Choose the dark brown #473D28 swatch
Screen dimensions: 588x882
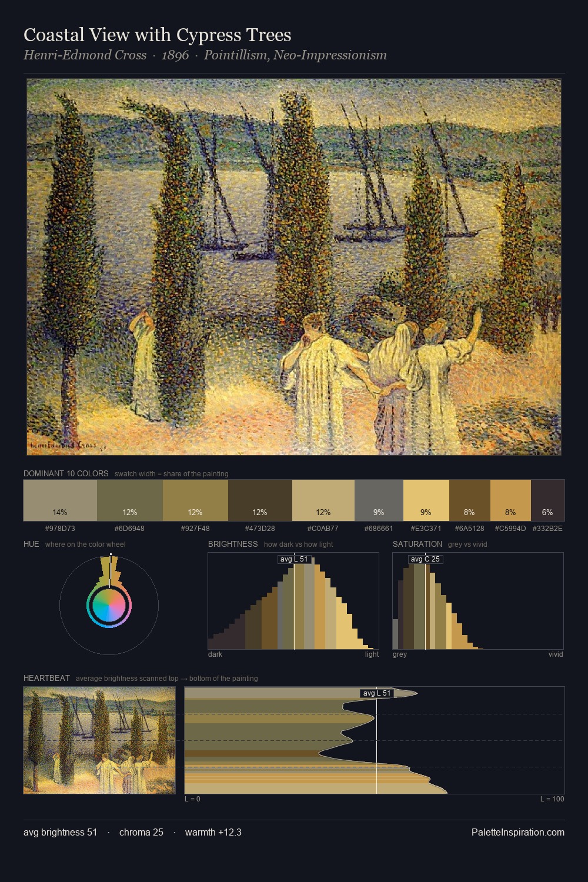coord(260,500)
